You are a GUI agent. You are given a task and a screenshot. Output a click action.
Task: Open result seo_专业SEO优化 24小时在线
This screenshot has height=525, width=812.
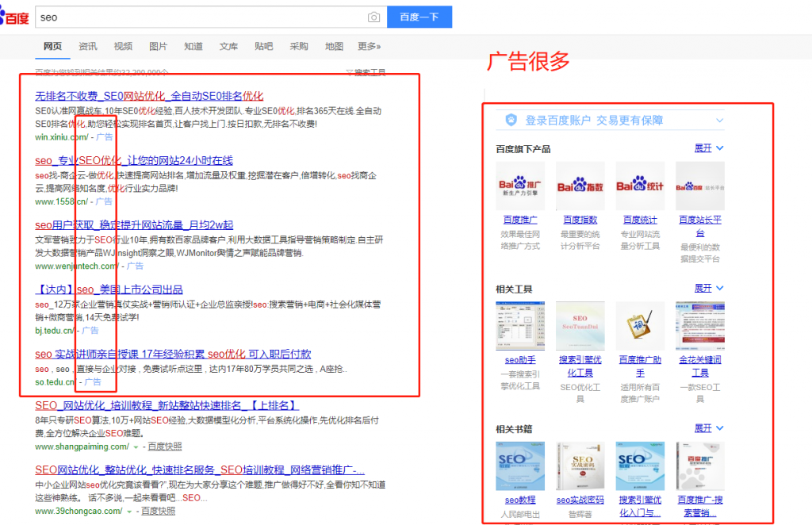click(134, 160)
